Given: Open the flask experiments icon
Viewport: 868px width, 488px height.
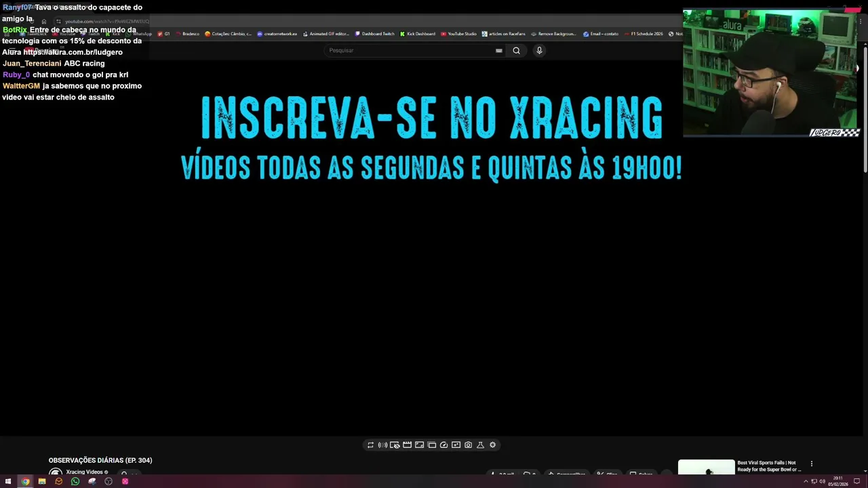Looking at the screenshot, I should pyautogui.click(x=480, y=445).
